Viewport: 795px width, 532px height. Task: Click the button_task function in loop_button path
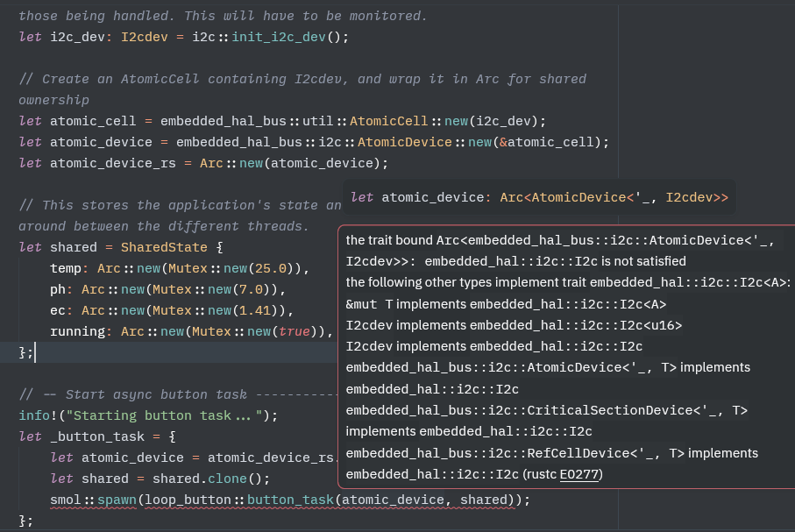[289, 500]
